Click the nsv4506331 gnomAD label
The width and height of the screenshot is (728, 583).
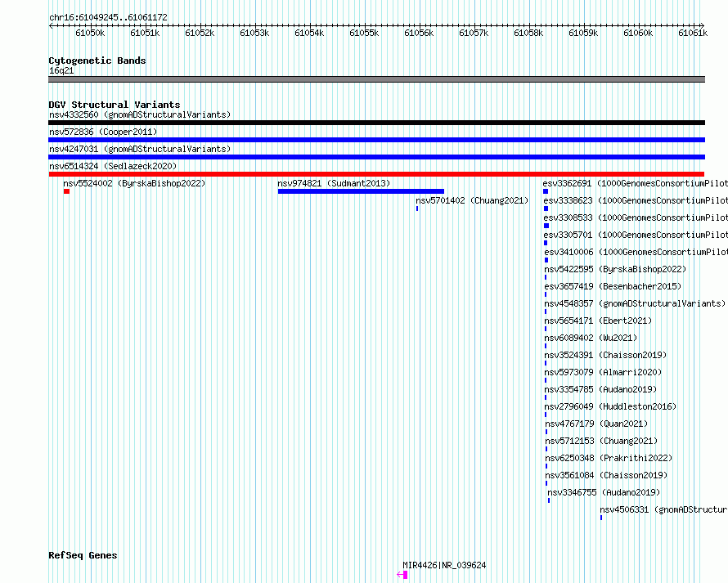click(x=664, y=509)
